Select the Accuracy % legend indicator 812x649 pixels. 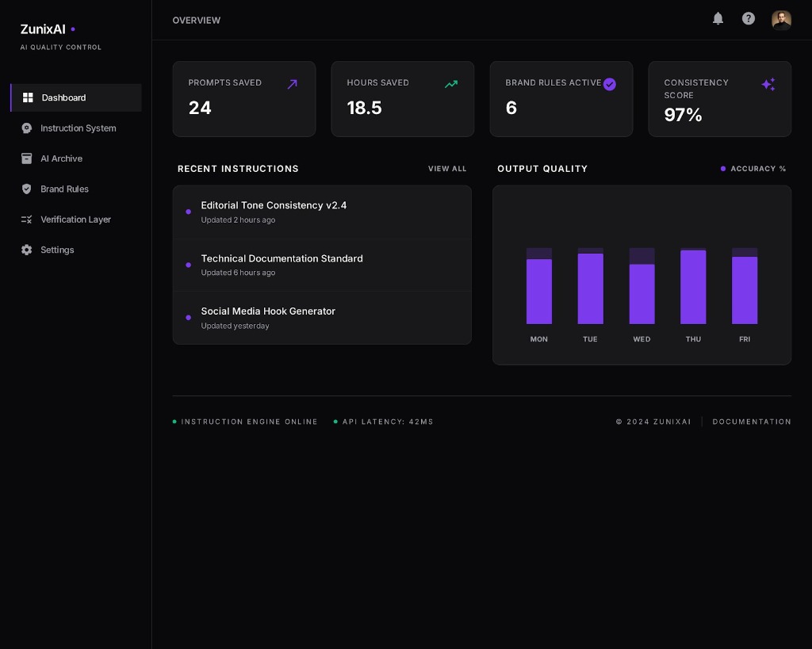(x=723, y=169)
